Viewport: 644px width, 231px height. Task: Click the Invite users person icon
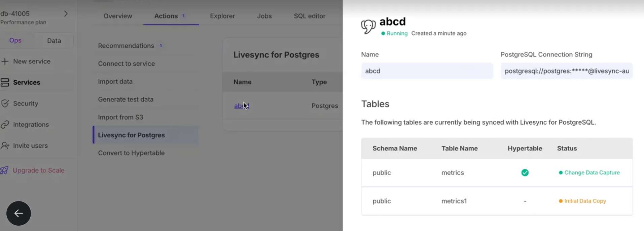pos(5,146)
